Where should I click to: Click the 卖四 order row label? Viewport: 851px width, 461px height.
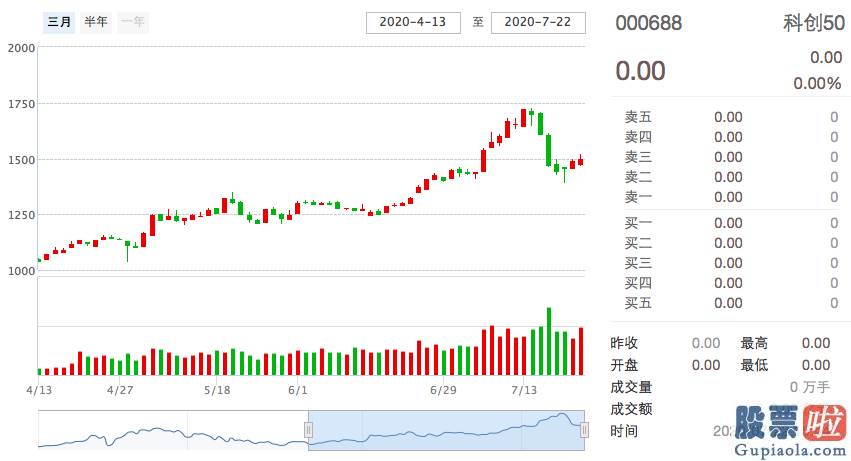pyautogui.click(x=638, y=137)
